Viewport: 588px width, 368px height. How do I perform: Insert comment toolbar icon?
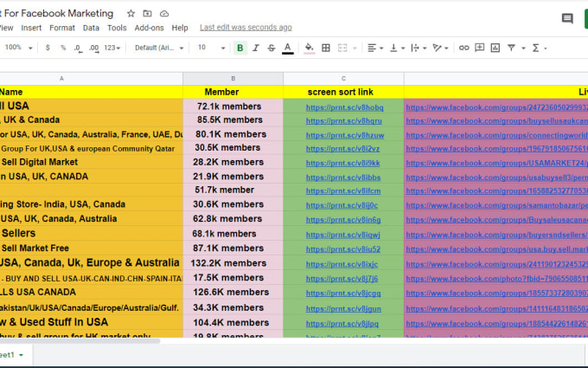coord(479,48)
